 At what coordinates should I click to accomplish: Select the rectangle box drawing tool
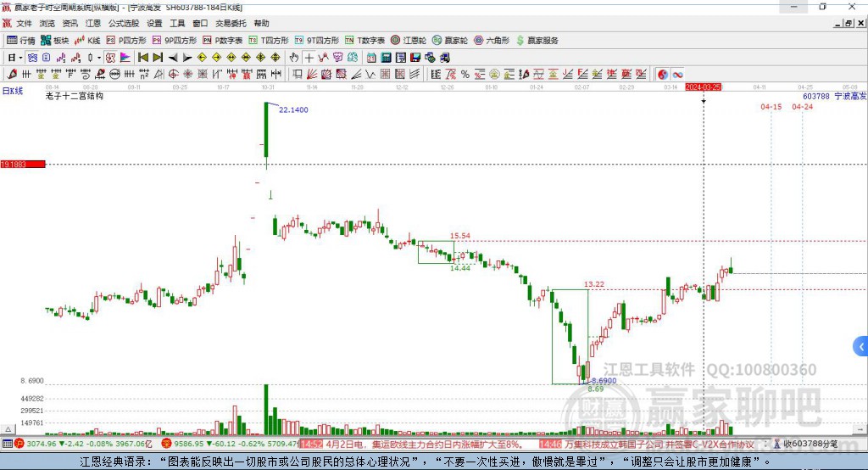pos(298,75)
